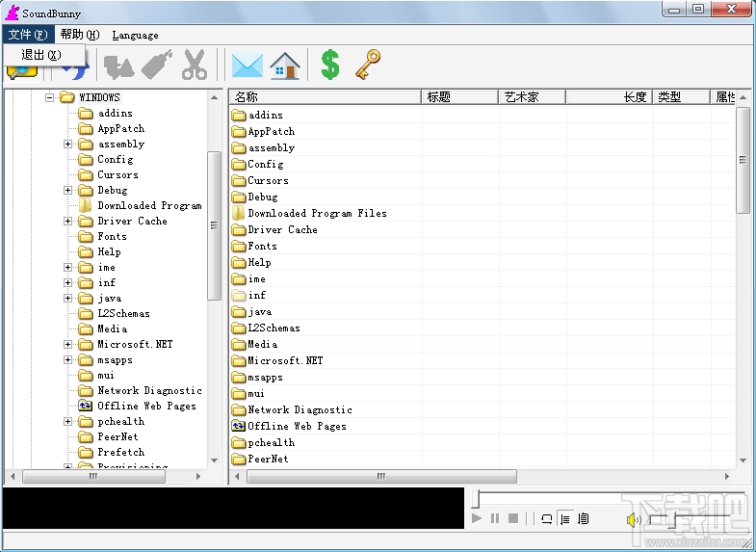756x552 pixels.
Task: Click the tag editor toolbar icon
Action: [157, 65]
